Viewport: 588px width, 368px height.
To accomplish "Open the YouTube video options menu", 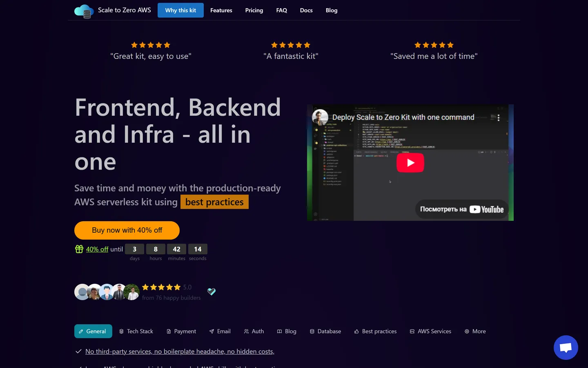I will tap(499, 117).
